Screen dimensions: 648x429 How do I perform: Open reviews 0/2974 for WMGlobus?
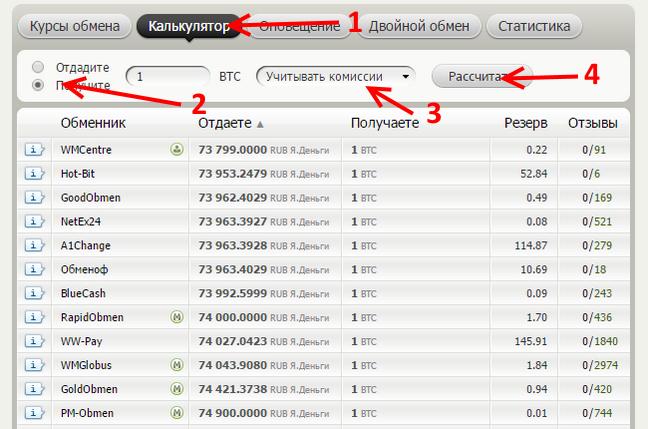point(600,365)
